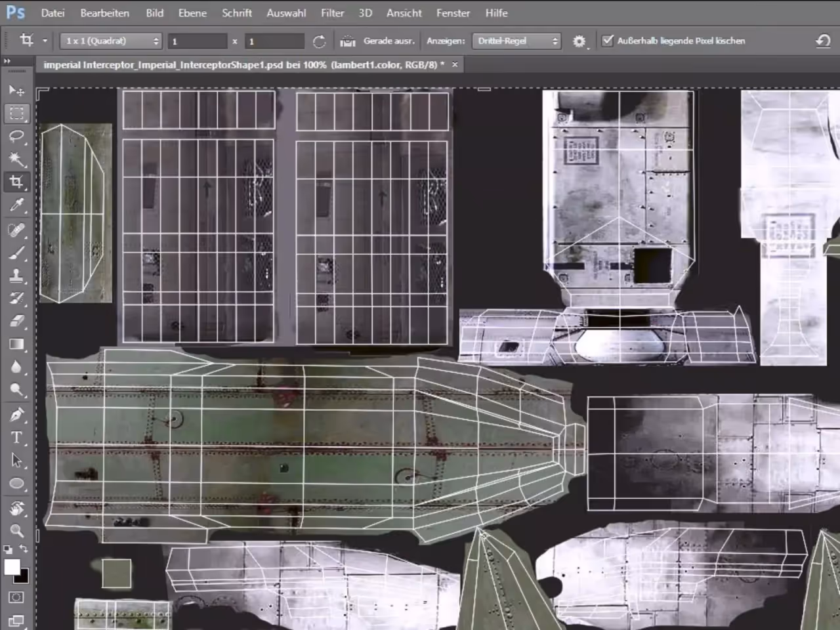Select the Lasso tool
840x630 pixels.
(x=16, y=136)
